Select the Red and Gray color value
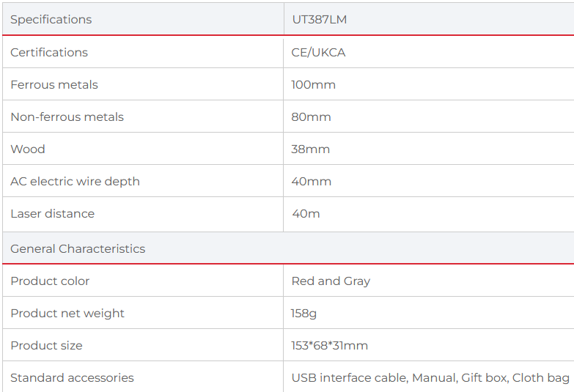 (x=331, y=281)
